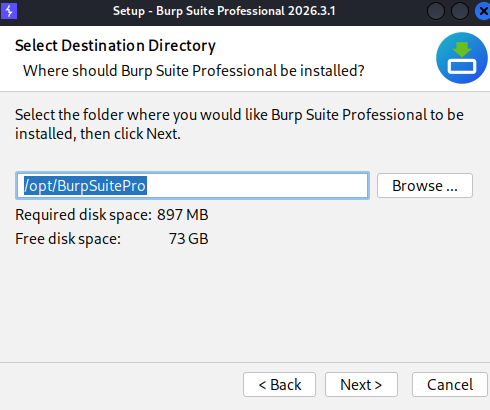The width and height of the screenshot is (490, 410).
Task: Click the Select Destination Directory heading
Action: (x=115, y=46)
